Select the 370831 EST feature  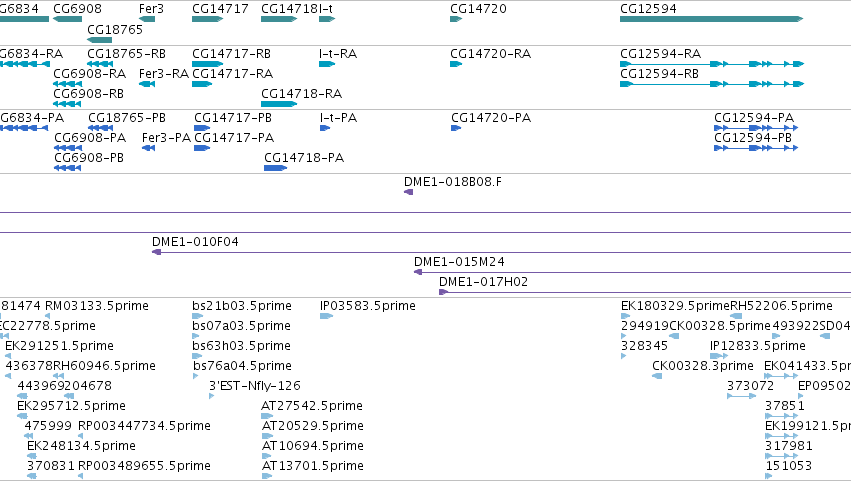pyautogui.click(x=31, y=476)
